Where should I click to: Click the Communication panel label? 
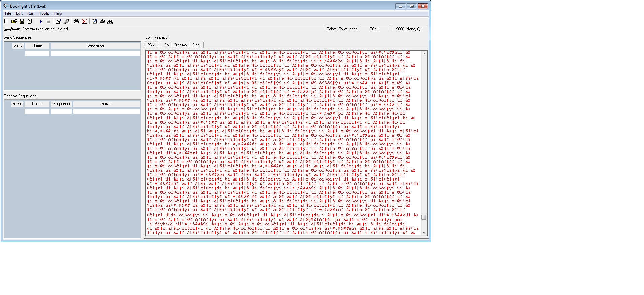coord(157,37)
